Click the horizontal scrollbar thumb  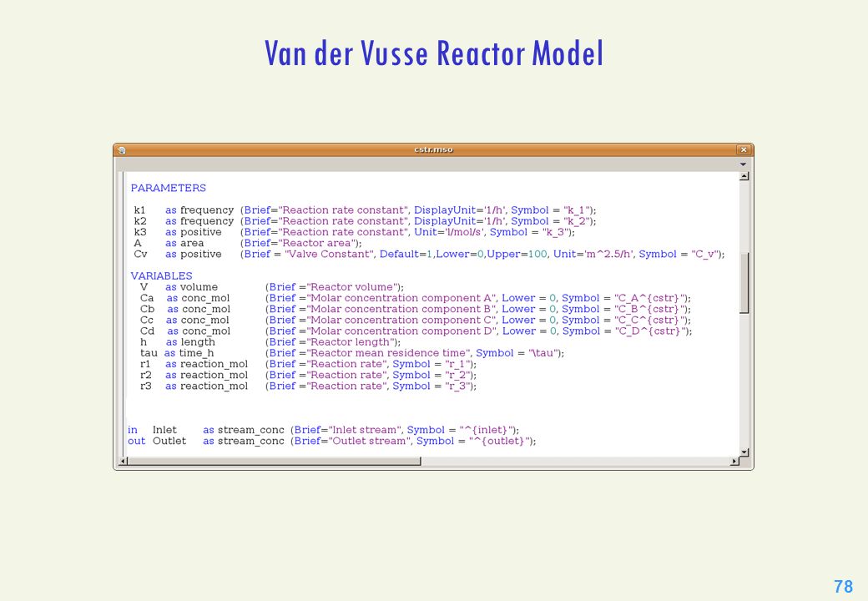pyautogui.click(x=275, y=461)
